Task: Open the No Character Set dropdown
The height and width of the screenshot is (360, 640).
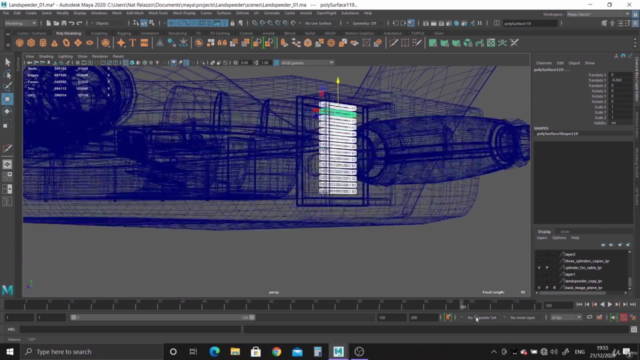Action: coord(482,317)
